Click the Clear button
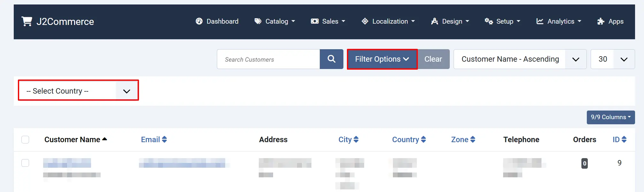644x192 pixels. [x=433, y=59]
